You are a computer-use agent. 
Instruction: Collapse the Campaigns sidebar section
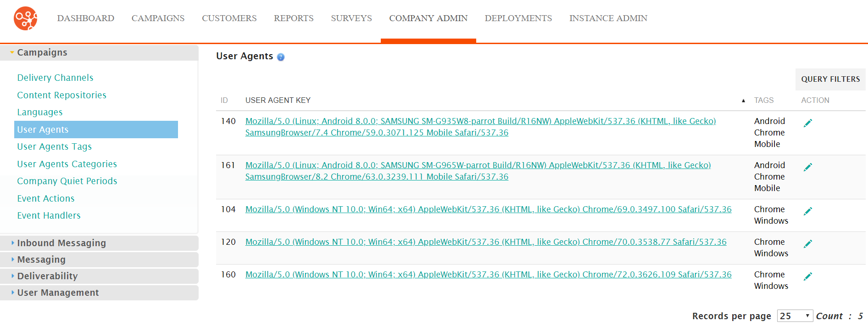coord(99,52)
